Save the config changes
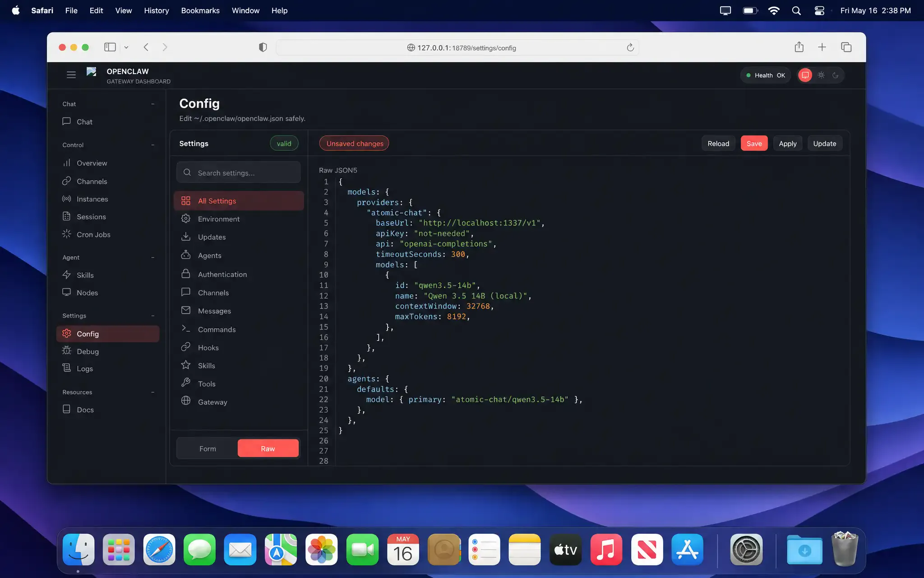Image resolution: width=924 pixels, height=578 pixels. (754, 144)
